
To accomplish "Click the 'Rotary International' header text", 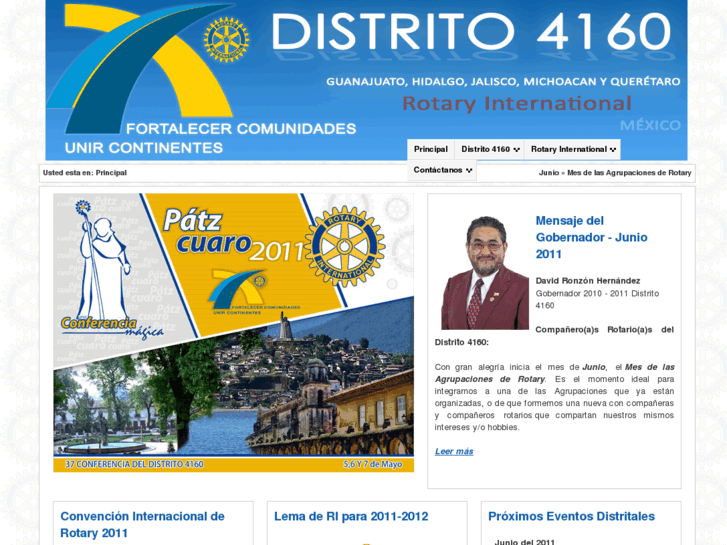I will pyautogui.click(x=517, y=103).
